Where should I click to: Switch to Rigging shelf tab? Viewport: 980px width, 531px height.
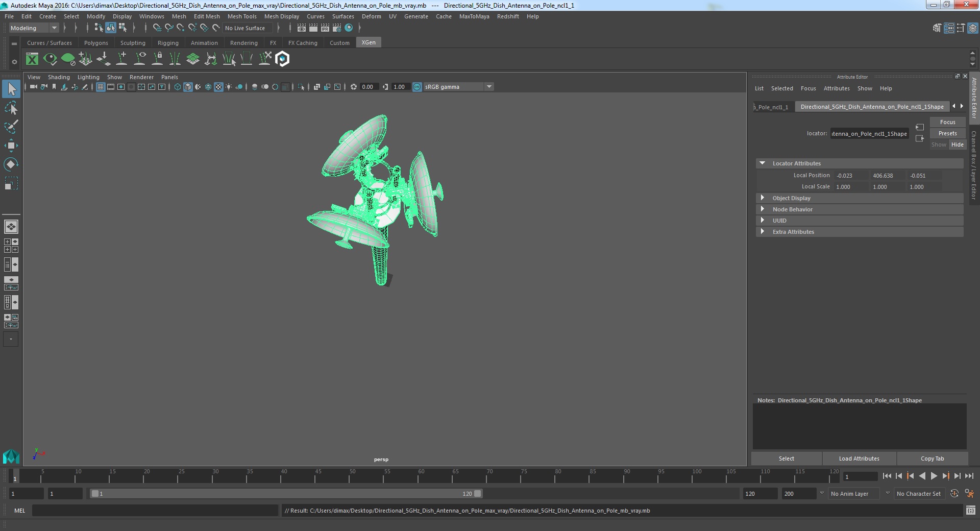(168, 43)
